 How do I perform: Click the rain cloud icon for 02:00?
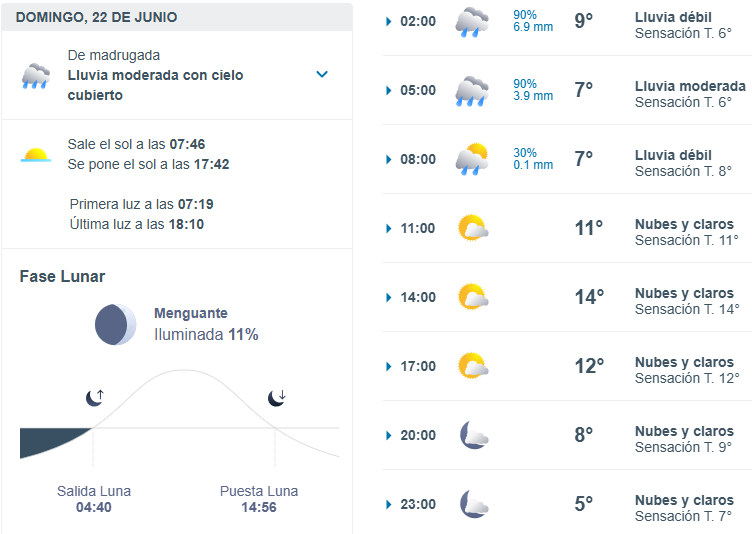click(472, 22)
